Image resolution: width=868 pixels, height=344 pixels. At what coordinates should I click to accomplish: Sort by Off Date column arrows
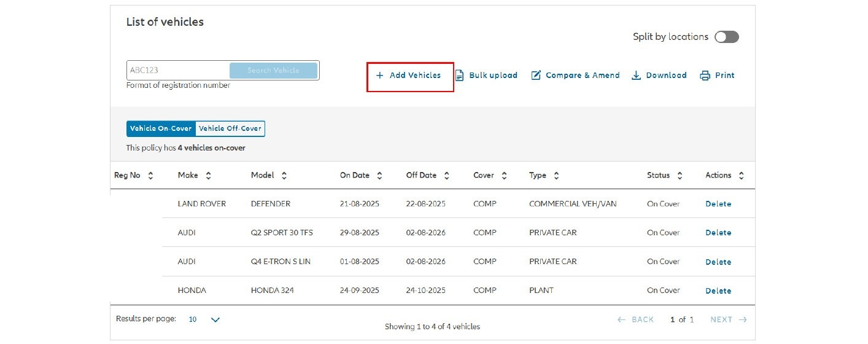coord(446,176)
